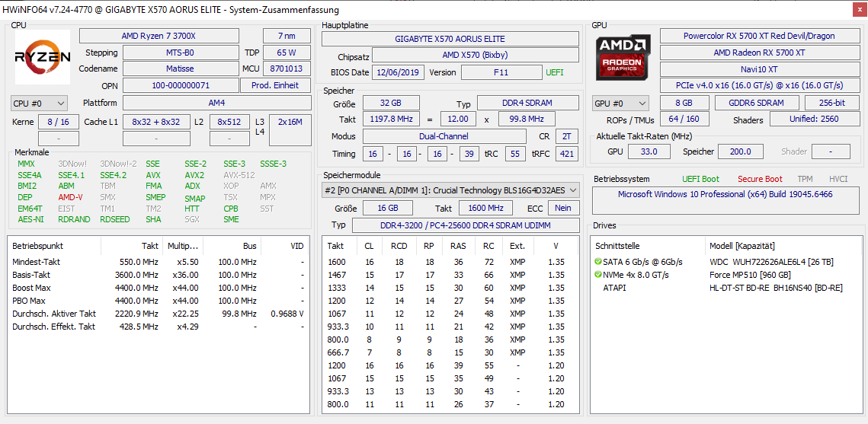Click the L1 cache value 8x32 + 8x32
Screen dimensions: 868x424
pos(155,122)
